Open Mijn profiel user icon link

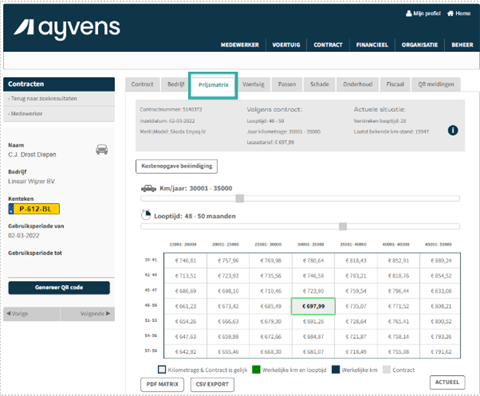423,13
